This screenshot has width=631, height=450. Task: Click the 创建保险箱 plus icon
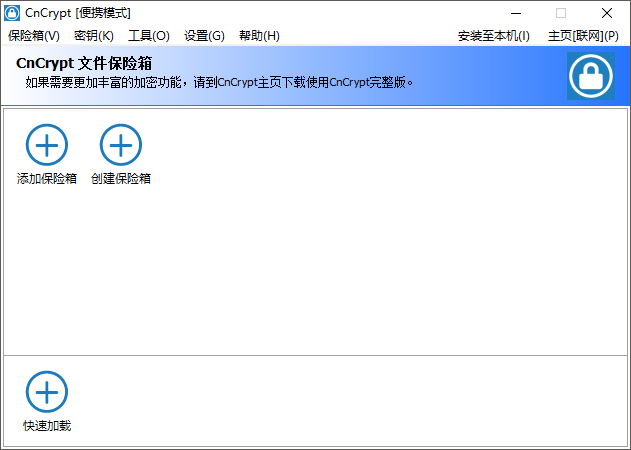pos(120,146)
